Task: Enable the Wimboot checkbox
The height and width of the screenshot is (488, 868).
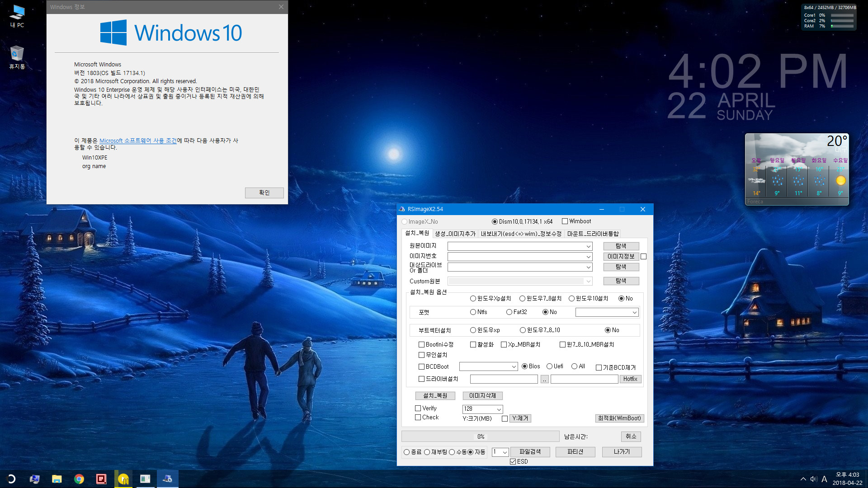Action: [x=565, y=221]
